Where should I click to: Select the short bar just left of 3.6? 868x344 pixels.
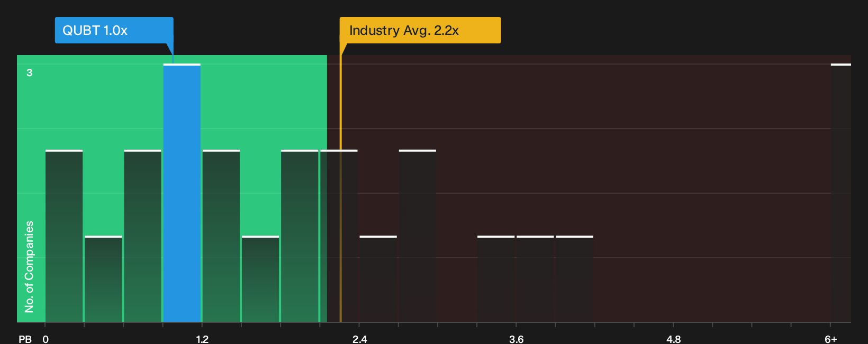pos(496,279)
